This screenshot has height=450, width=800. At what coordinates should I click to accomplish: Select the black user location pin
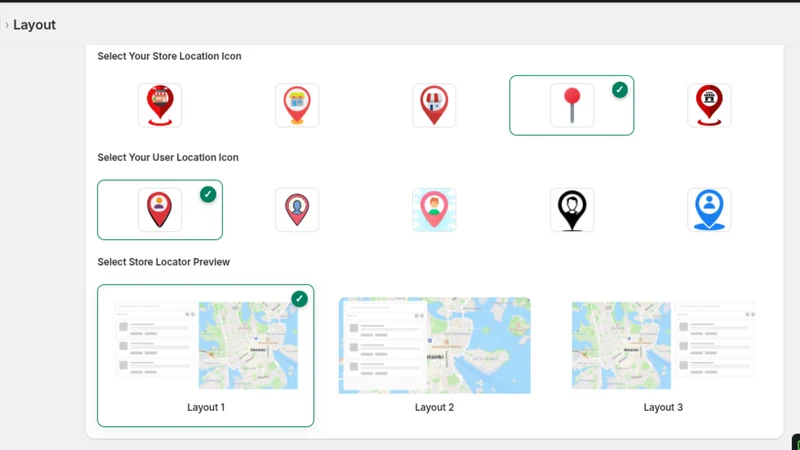pos(572,210)
